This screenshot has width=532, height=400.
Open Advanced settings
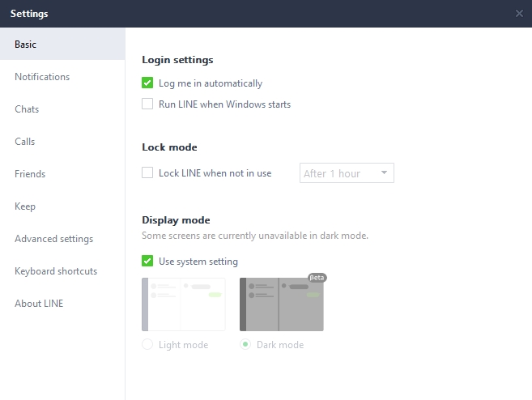[x=62, y=239]
